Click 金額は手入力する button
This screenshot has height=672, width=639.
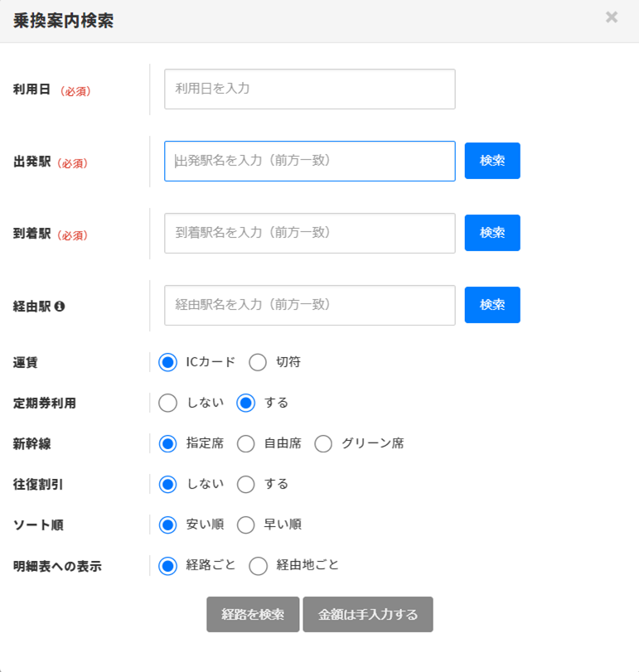(x=367, y=615)
